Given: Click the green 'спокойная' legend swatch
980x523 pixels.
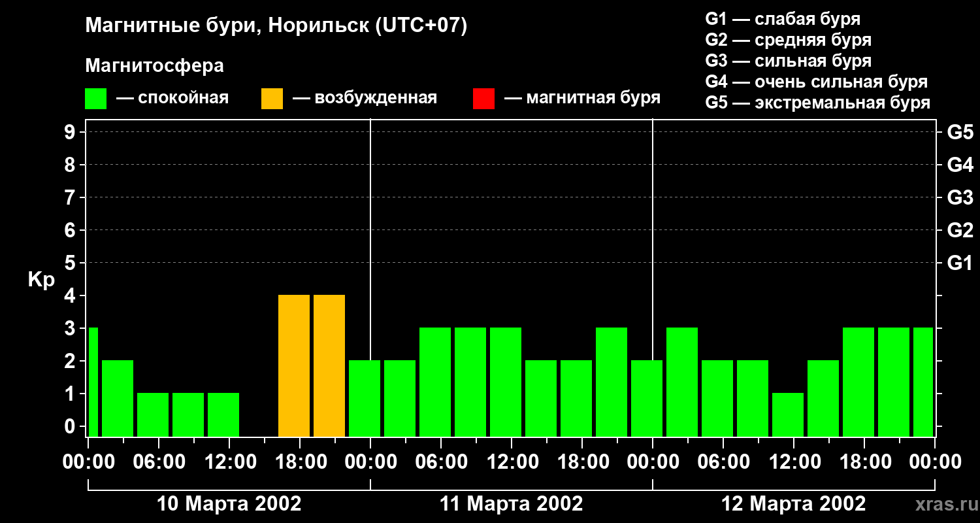Looking at the screenshot, I should [95, 99].
